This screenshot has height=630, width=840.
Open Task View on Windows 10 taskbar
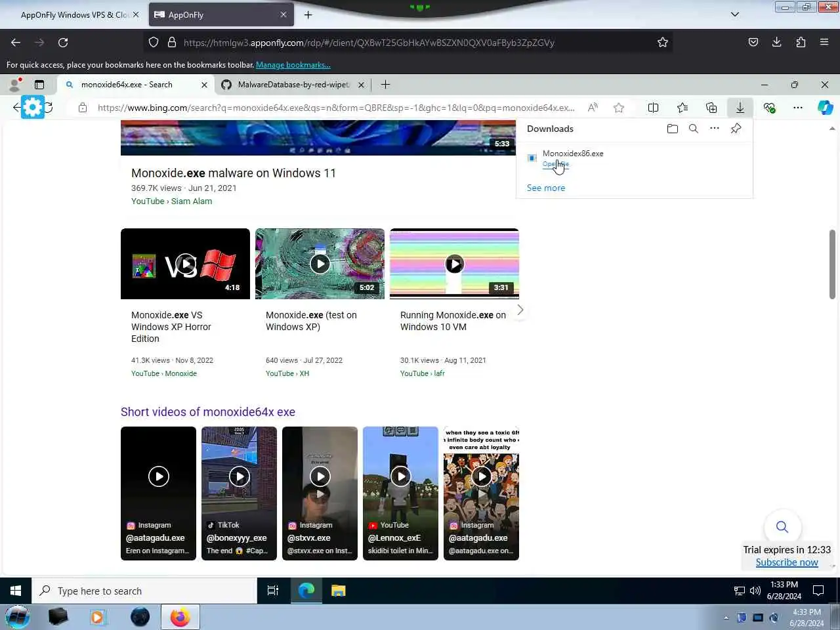(273, 591)
